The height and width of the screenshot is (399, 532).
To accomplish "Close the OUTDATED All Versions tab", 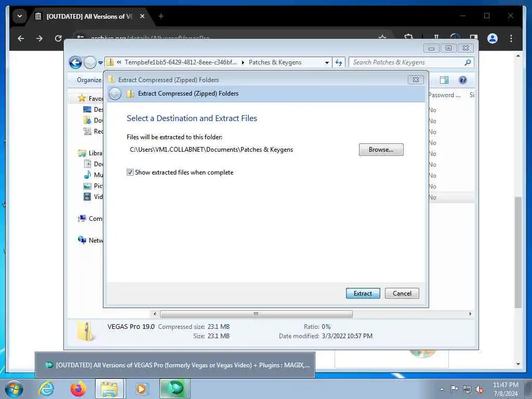I will click(x=142, y=16).
